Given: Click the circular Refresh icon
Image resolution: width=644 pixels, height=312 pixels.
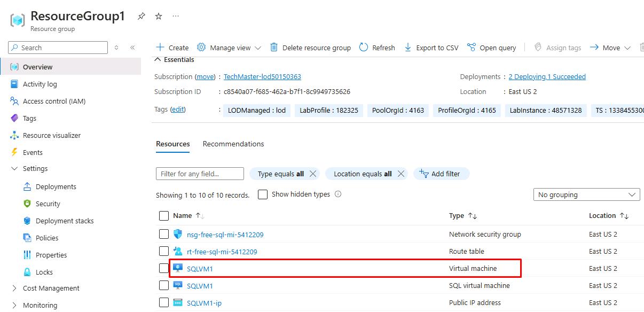Looking at the screenshot, I should 364,47.
